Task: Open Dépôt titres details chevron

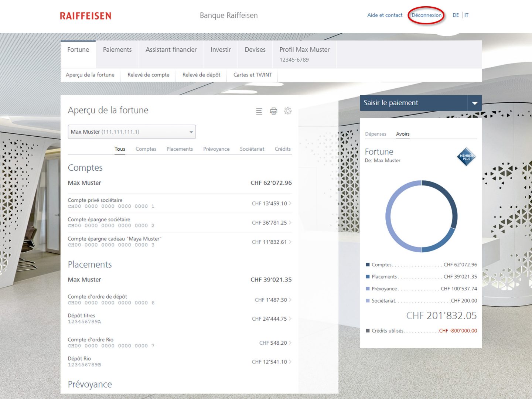Action: coord(290,319)
